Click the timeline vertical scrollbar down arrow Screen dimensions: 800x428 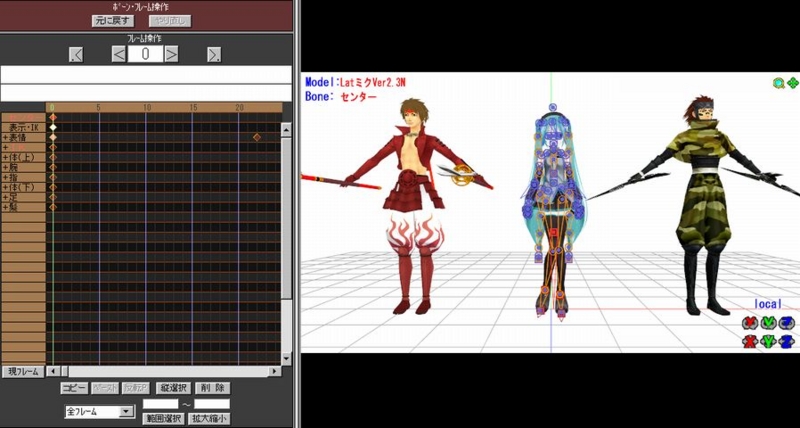tap(286, 359)
